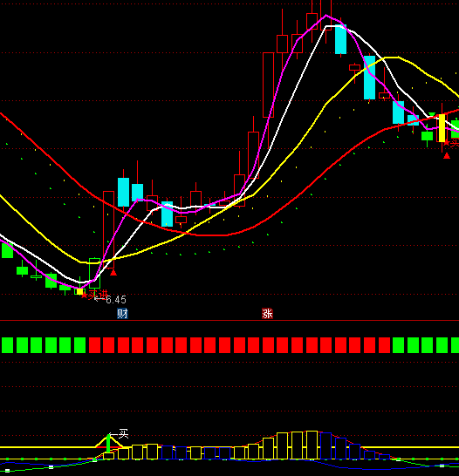The height and width of the screenshot is (476, 459).
Task: Click the 6.45 low price label
Action: click(116, 300)
